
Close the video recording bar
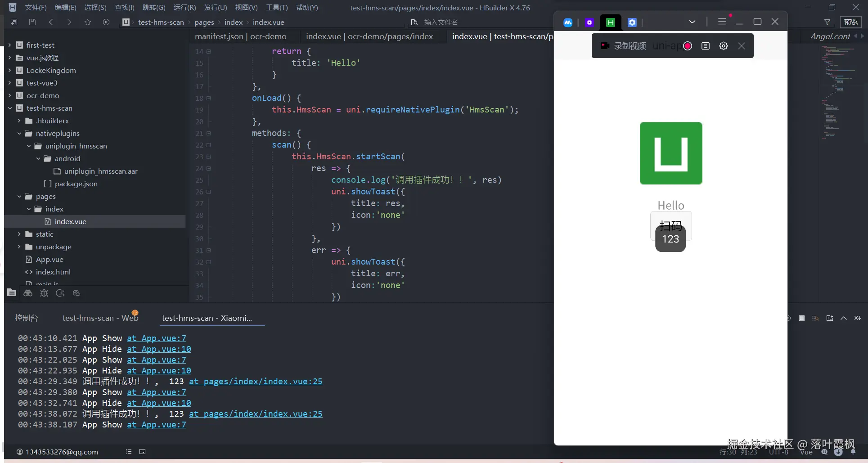742,46
